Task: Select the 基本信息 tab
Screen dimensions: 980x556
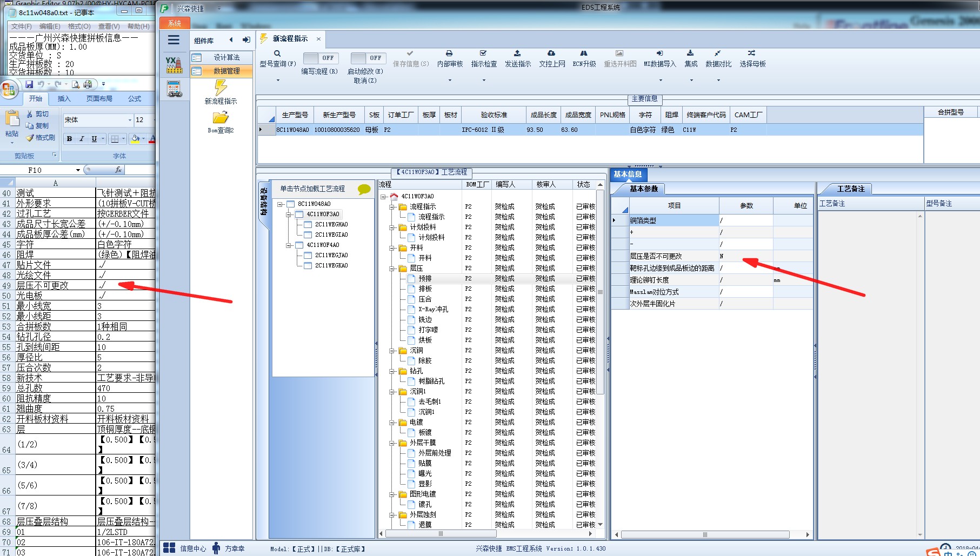Action: (x=628, y=174)
